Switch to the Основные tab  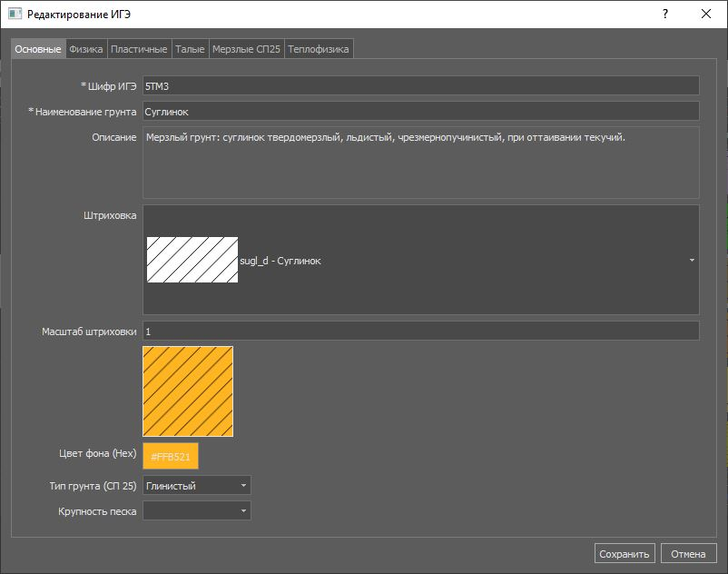(x=38, y=49)
